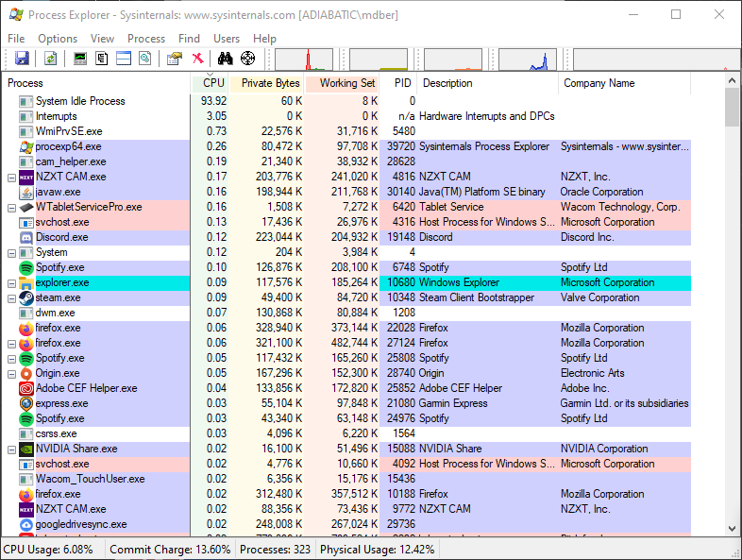Select the System Idle Process row

346,101
